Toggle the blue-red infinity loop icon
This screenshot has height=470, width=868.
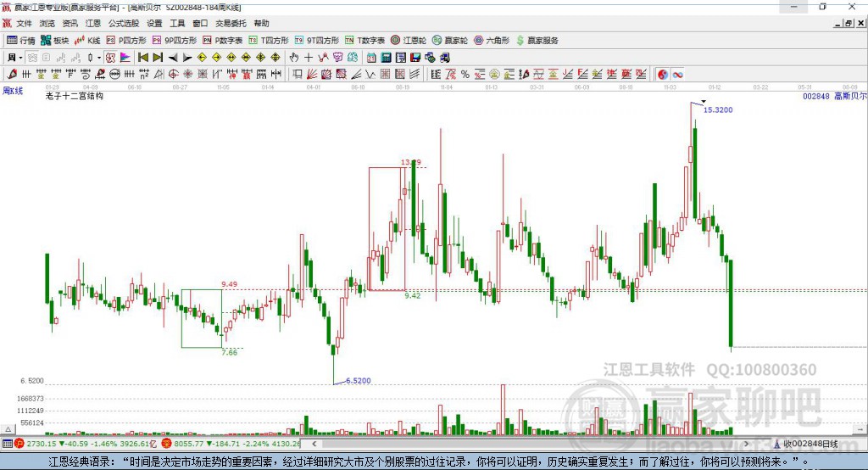point(677,75)
